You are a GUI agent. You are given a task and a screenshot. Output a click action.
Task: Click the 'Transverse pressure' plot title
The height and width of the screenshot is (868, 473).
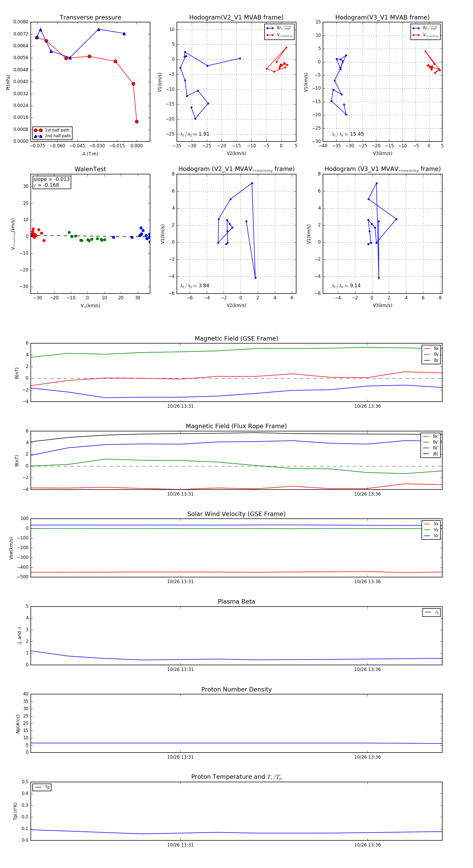pyautogui.click(x=90, y=18)
